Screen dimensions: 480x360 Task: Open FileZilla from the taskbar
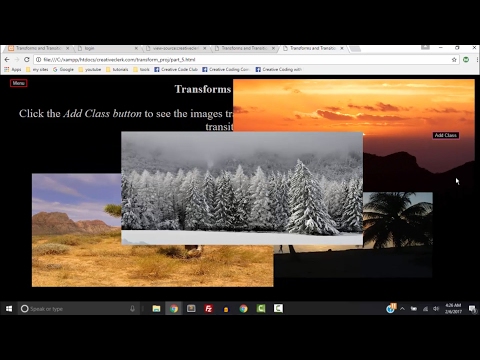click(209, 309)
